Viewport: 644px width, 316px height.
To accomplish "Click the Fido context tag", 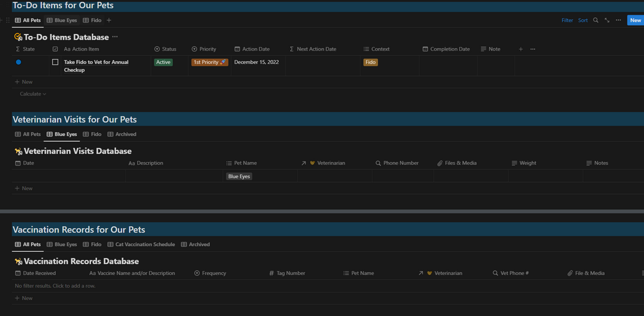I will coord(370,62).
